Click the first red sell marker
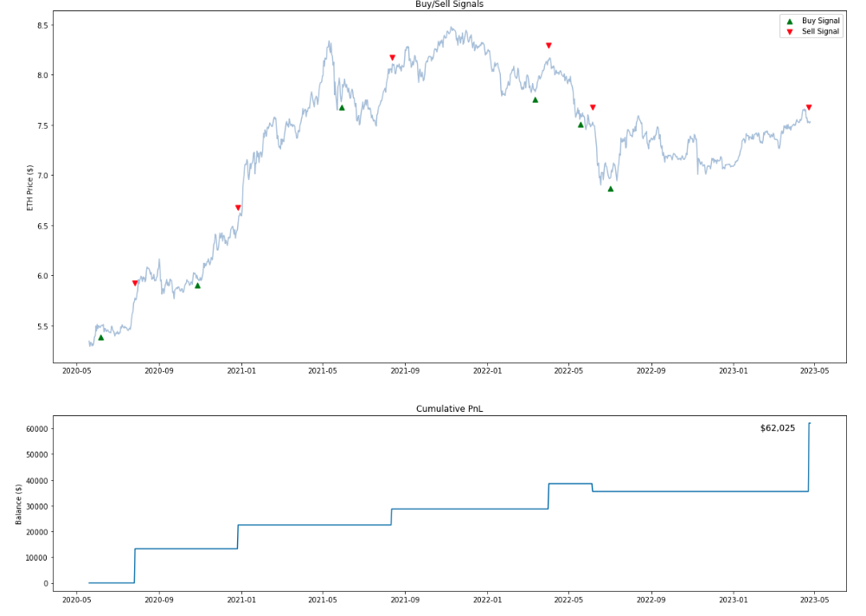866x616 pixels. coord(135,283)
